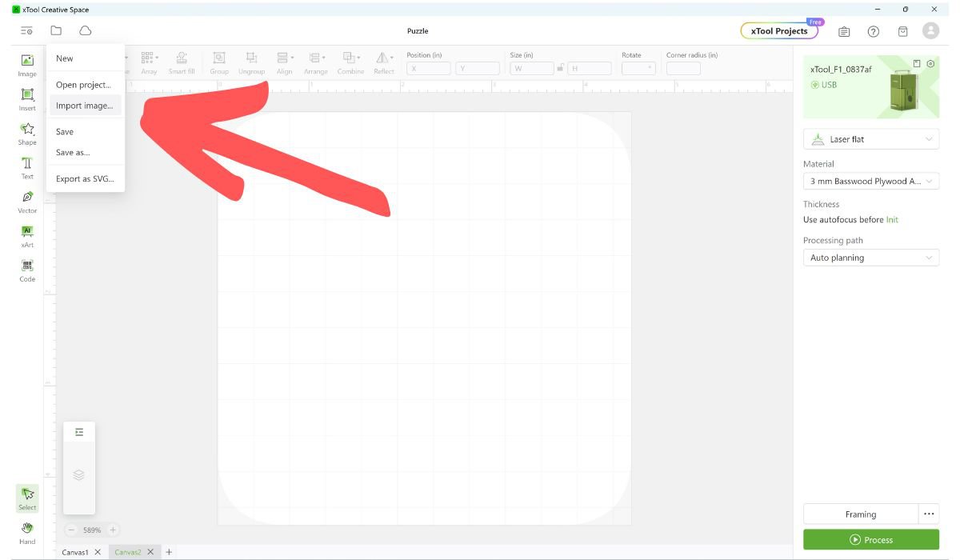The height and width of the screenshot is (560, 960).
Task: Open the Material dropdown for Basswood Plywood
Action: tap(871, 182)
